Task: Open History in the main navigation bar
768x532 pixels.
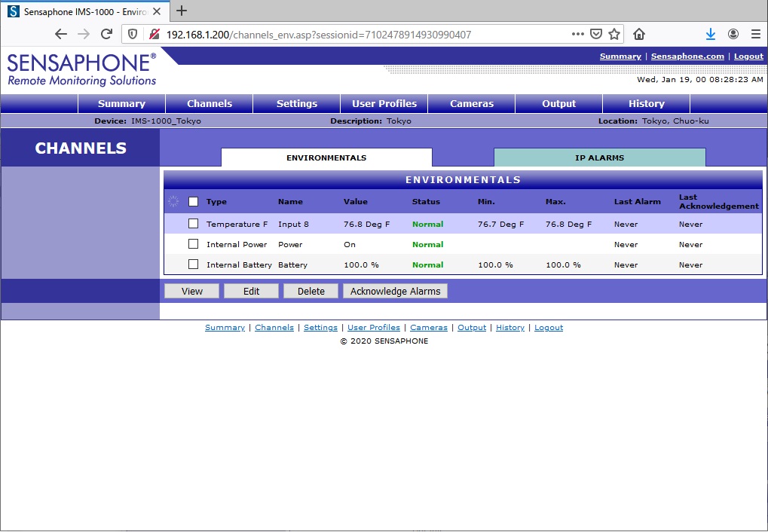Action: pos(647,103)
